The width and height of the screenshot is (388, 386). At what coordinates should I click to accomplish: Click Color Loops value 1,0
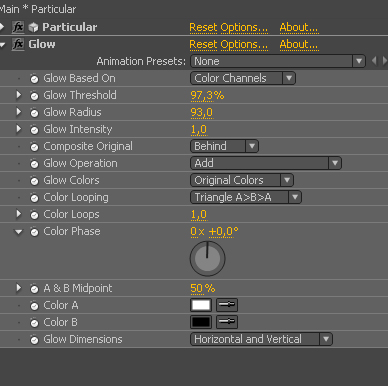tap(199, 214)
